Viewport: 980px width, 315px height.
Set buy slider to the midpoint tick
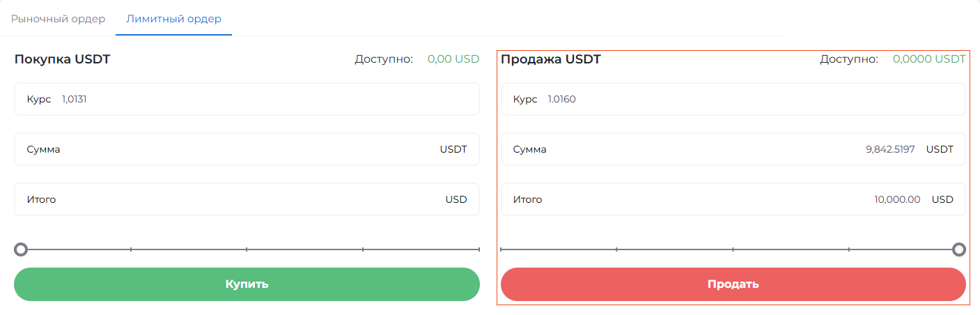tap(247, 249)
